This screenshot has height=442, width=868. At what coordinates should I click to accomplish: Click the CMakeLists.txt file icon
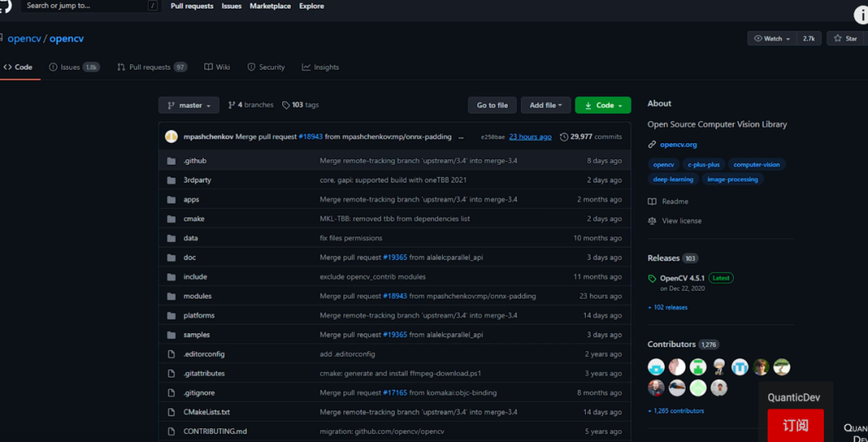(x=171, y=412)
